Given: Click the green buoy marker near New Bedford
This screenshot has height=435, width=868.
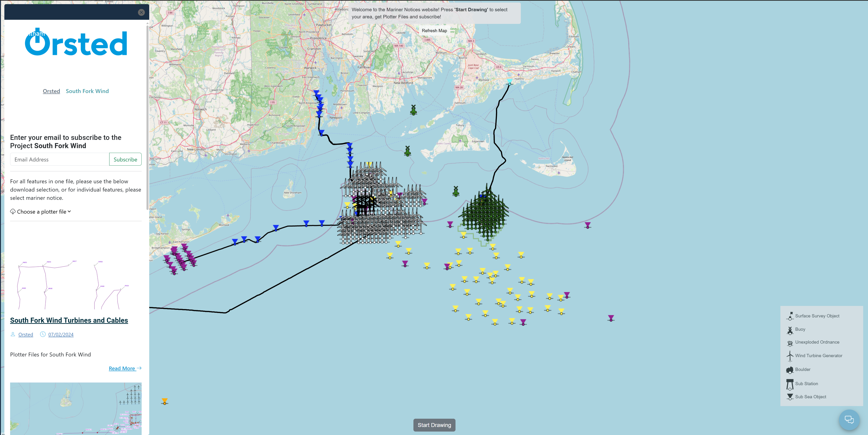Looking at the screenshot, I should click(x=413, y=110).
